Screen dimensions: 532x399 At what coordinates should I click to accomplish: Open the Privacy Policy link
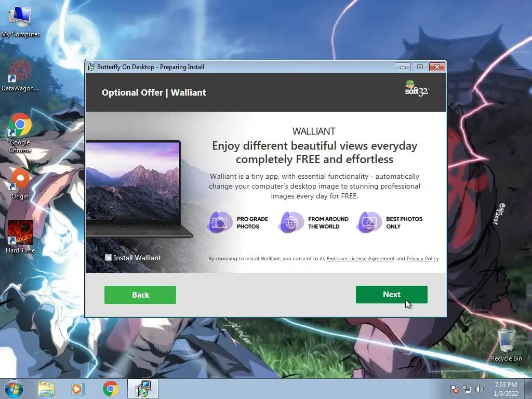point(422,259)
